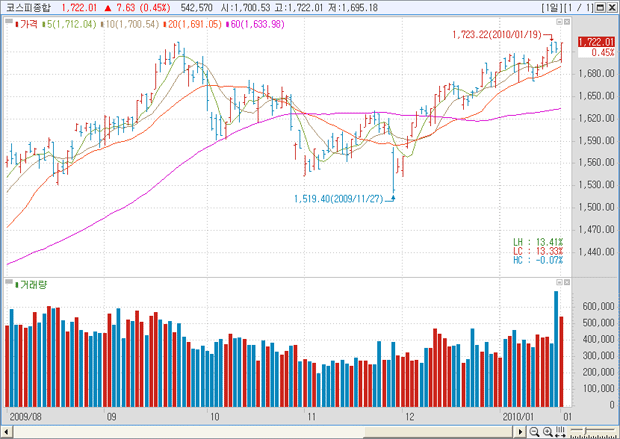Screen dimensions: 620x439
Task: Click the 거래량 volume legend label
Action: [31, 285]
